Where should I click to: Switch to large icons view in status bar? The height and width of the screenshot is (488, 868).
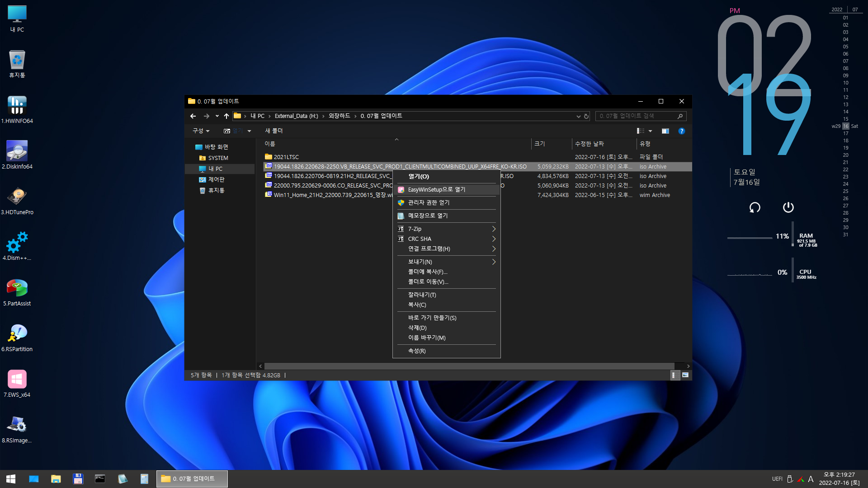coord(685,375)
